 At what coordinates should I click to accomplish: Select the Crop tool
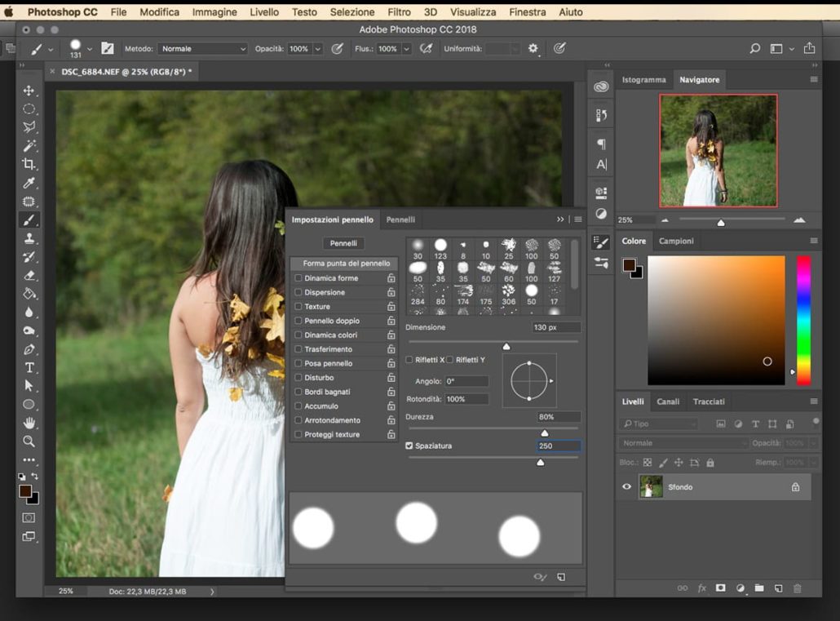pos(29,164)
